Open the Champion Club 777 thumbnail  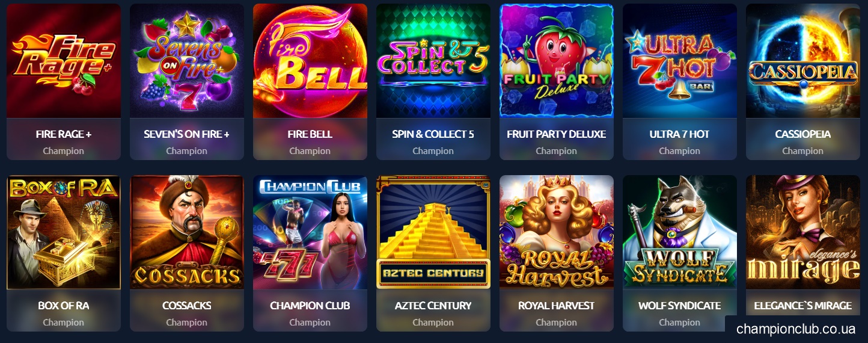point(310,232)
